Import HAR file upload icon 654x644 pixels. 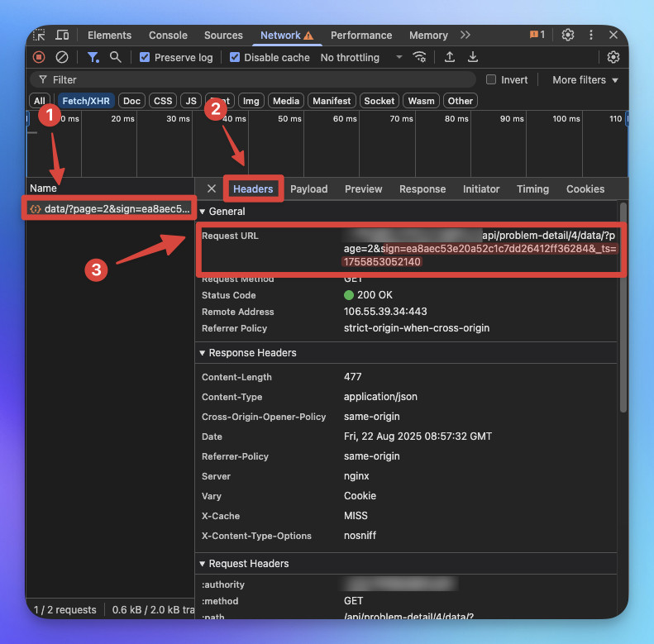tap(450, 57)
